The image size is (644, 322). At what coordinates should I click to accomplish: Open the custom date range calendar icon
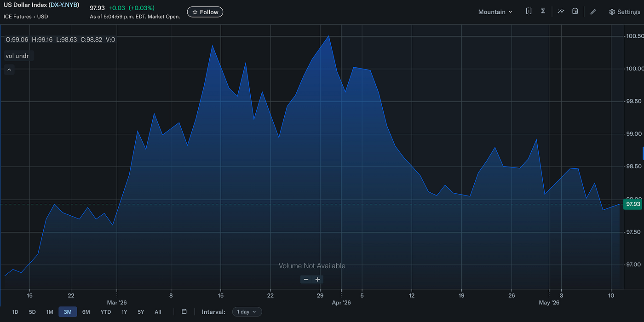click(x=184, y=311)
